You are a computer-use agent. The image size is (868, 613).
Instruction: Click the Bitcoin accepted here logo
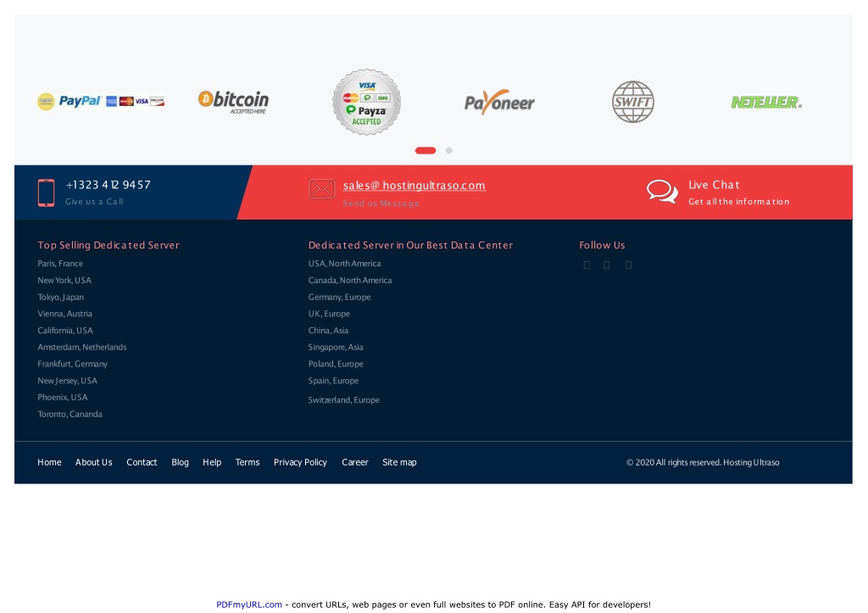(234, 102)
